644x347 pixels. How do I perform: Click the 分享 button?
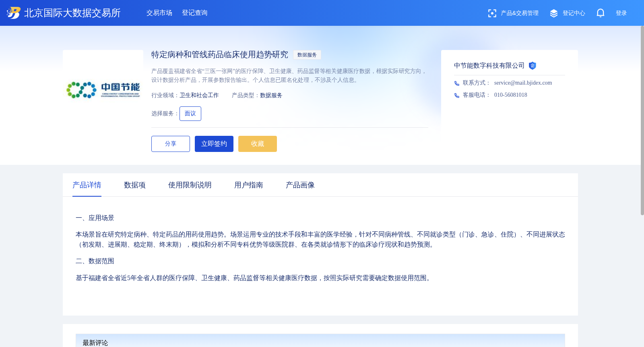171,144
